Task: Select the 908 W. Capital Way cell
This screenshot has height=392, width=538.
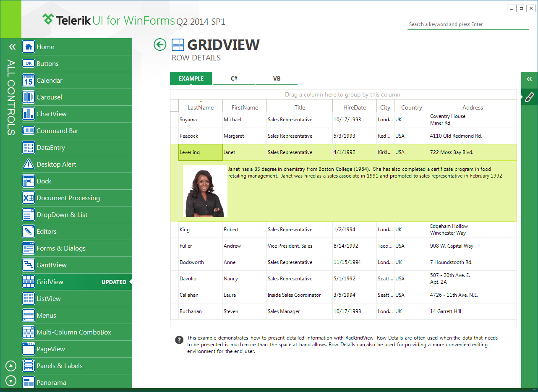Action: pyautogui.click(x=473, y=246)
